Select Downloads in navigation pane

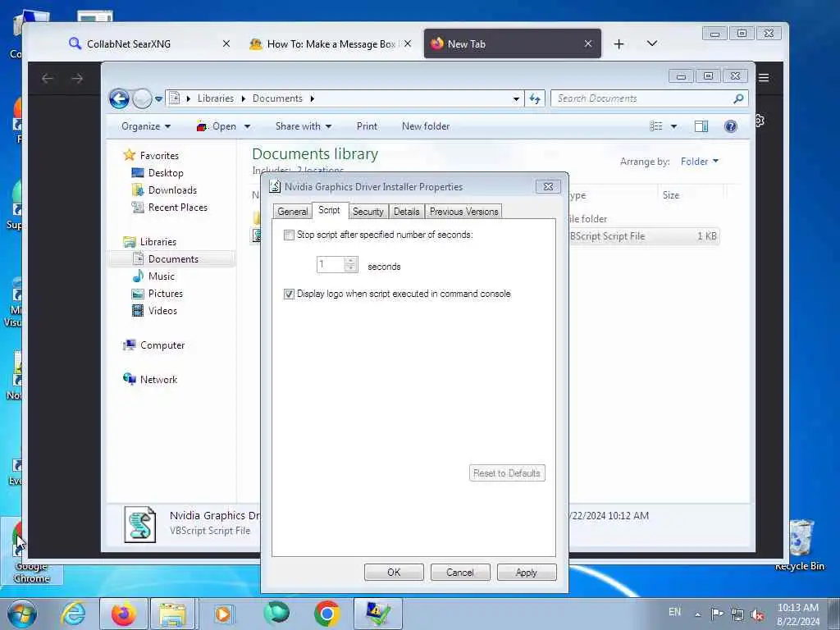[x=172, y=190]
